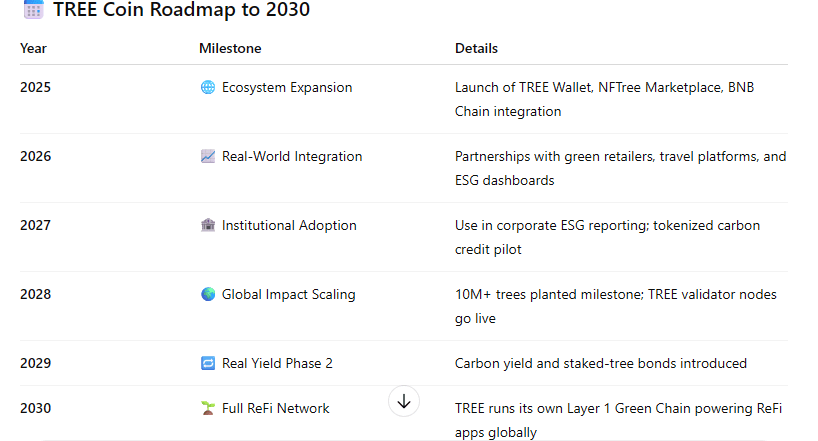Screen dimensions: 818x441
Task: Click the Details column header
Action: pyautogui.click(x=476, y=49)
